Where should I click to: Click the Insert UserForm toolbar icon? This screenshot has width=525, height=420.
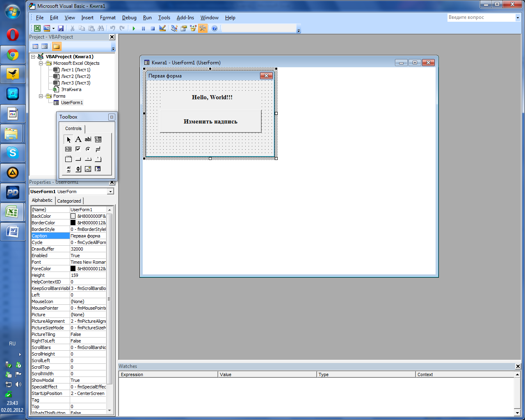click(x=46, y=28)
